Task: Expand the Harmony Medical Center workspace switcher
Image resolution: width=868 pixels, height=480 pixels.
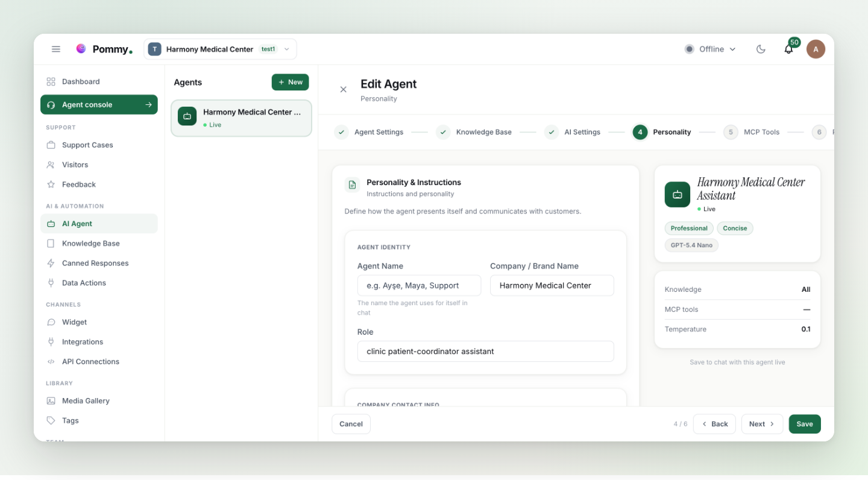Action: pyautogui.click(x=220, y=49)
